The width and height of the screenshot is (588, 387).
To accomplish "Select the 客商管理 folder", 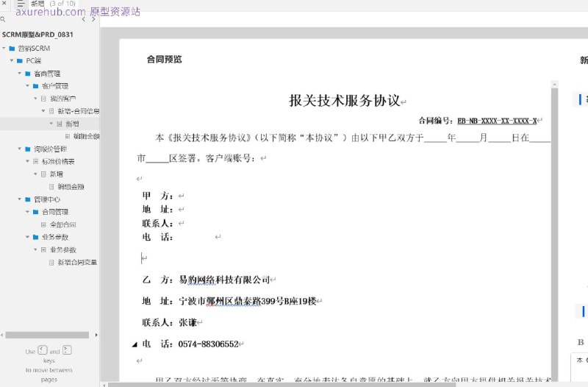I will 47,73.
